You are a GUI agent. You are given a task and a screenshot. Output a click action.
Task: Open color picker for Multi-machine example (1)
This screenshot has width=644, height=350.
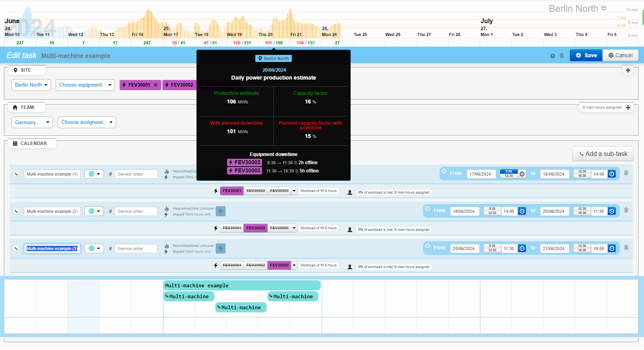tap(94, 174)
